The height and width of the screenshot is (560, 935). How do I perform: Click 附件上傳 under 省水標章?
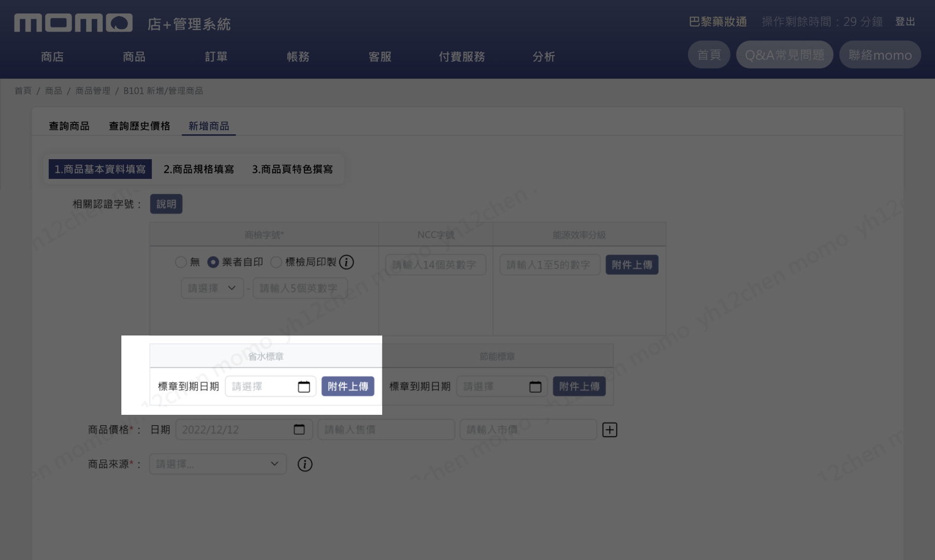(348, 386)
